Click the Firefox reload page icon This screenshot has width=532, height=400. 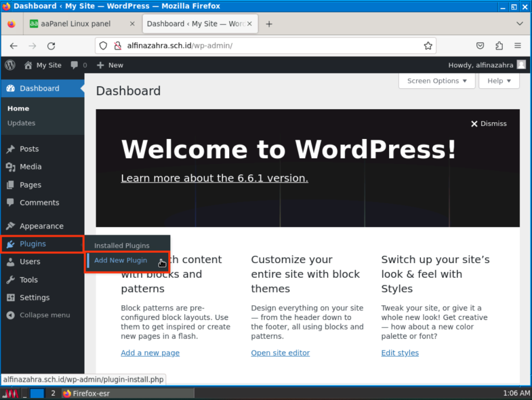click(51, 46)
